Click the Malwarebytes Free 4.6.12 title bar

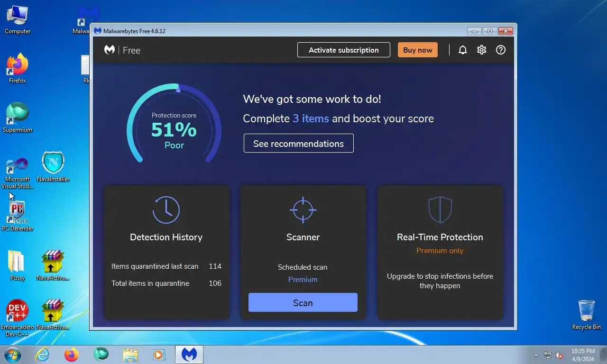[280, 31]
